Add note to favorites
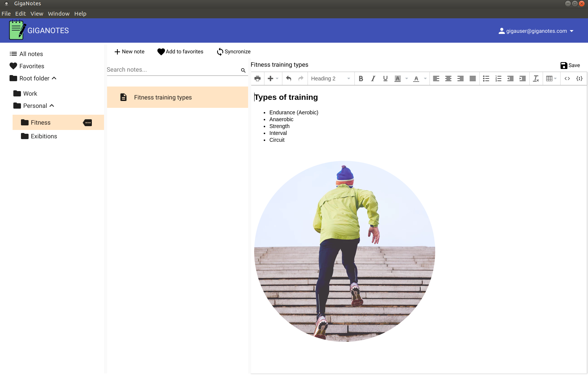Image resolution: width=588 pixels, height=375 pixels. pos(180,52)
